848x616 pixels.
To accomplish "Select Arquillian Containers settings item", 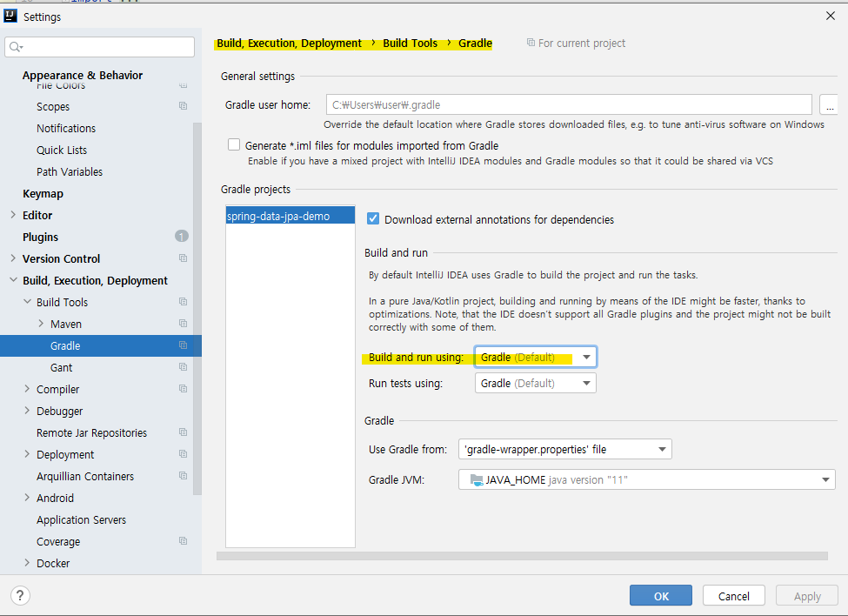I will tap(85, 477).
